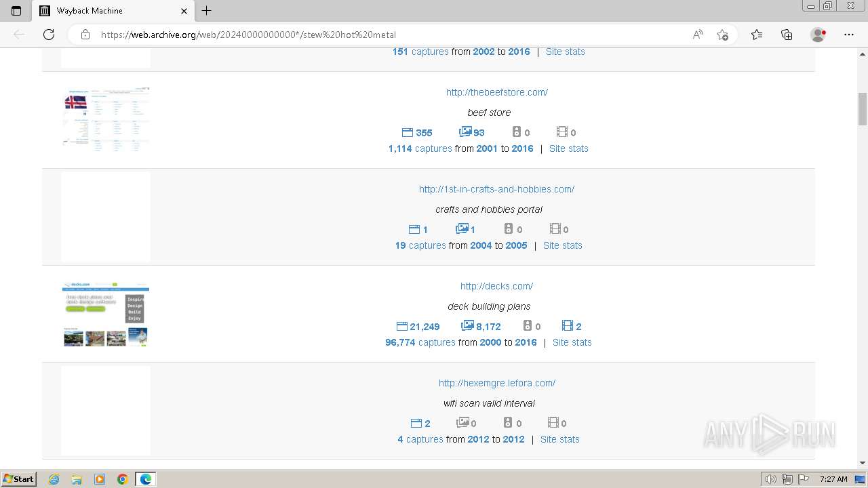
Task: Click scrollbar down arrow
Action: pyautogui.click(x=863, y=463)
